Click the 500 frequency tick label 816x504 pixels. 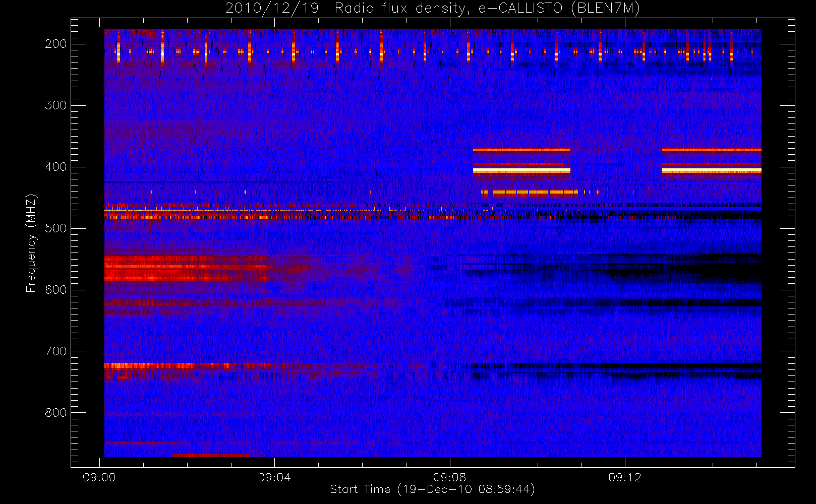click(x=56, y=228)
